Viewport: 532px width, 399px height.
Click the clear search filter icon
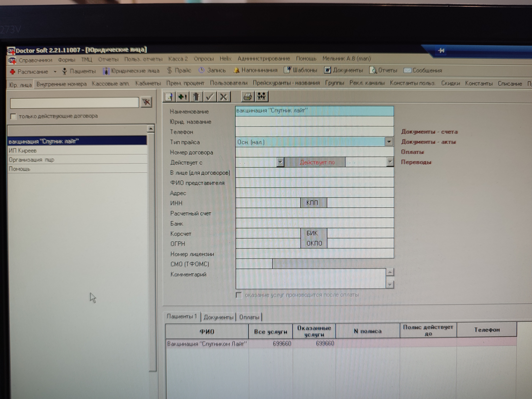coord(146,102)
